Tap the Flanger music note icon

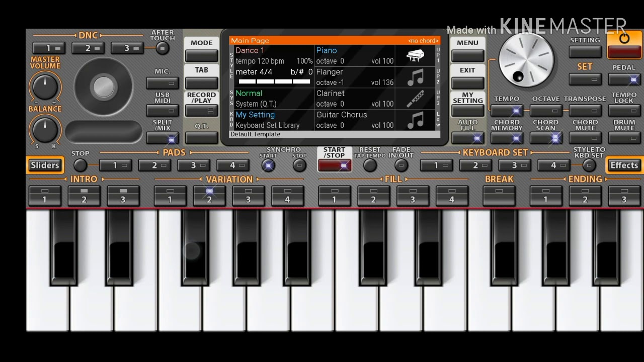click(416, 77)
